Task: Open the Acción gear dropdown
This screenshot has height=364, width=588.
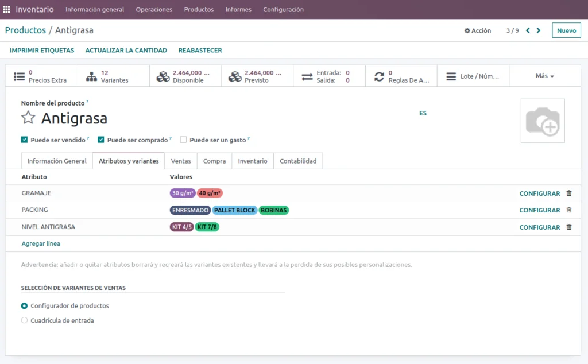Action: click(478, 30)
